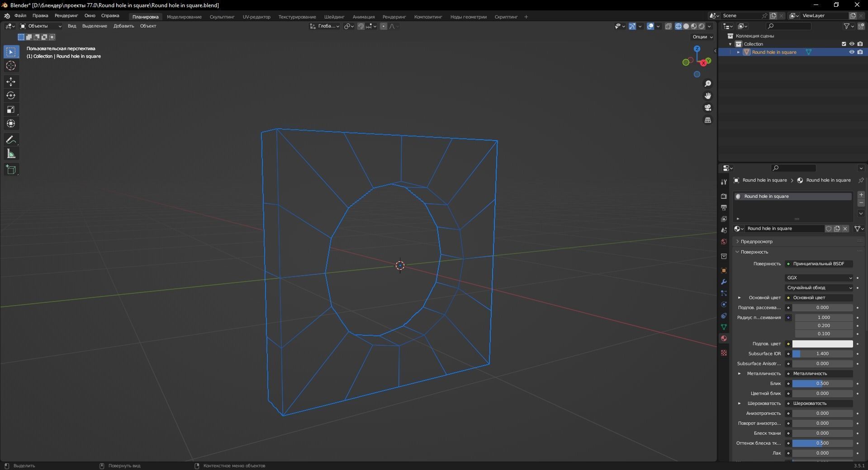Expand the Предпросмотр panel
The width and height of the screenshot is (868, 470).
click(756, 242)
